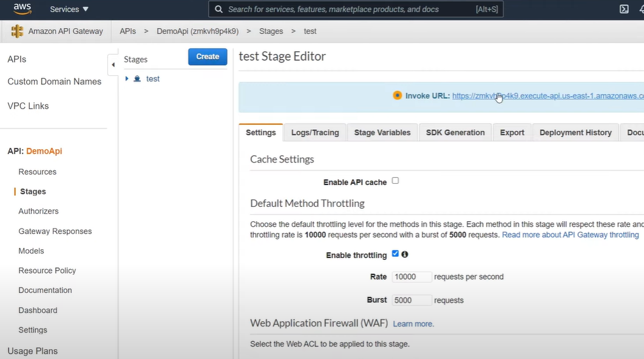Uncheck Enable throttling checkbox
Screen dimensions: 644x359
point(395,253)
